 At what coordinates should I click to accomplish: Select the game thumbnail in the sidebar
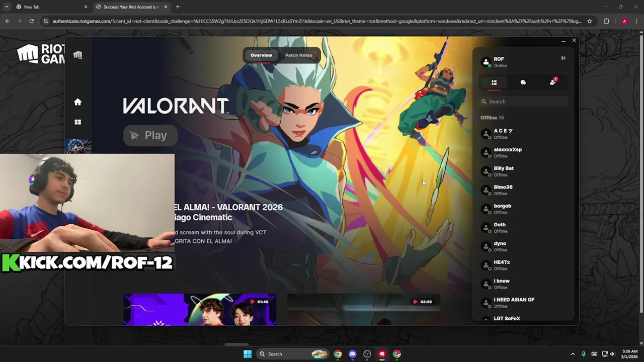78,146
